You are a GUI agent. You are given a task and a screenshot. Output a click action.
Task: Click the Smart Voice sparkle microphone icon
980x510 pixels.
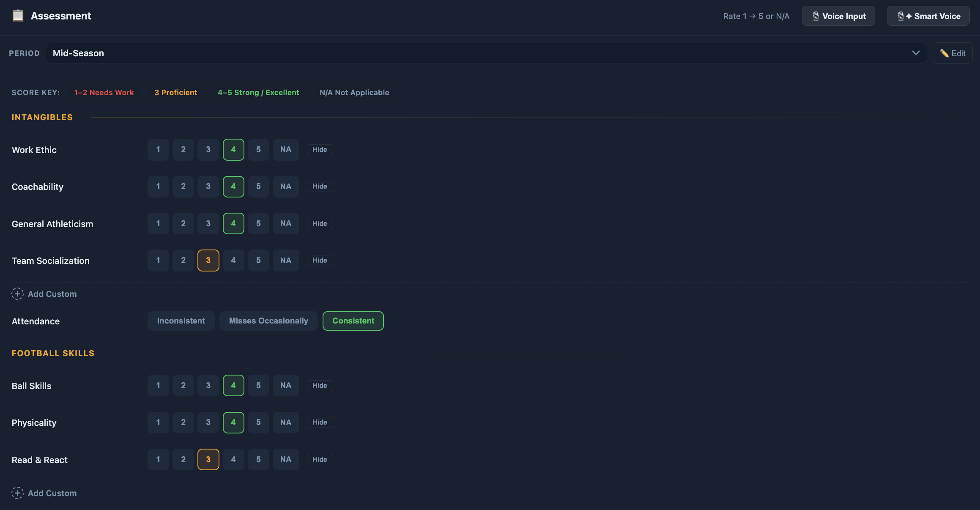[904, 16]
